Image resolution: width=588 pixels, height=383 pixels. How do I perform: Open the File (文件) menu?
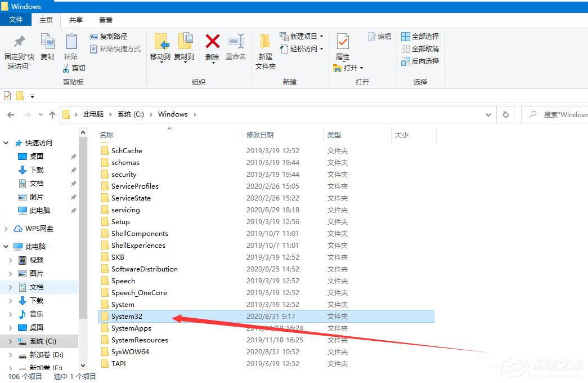click(15, 20)
